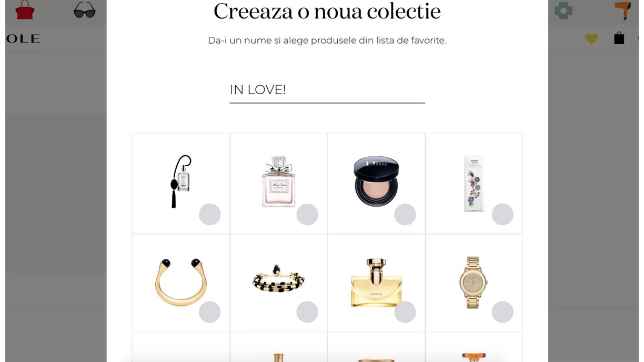Open favorites via yellow heart icon

(591, 38)
